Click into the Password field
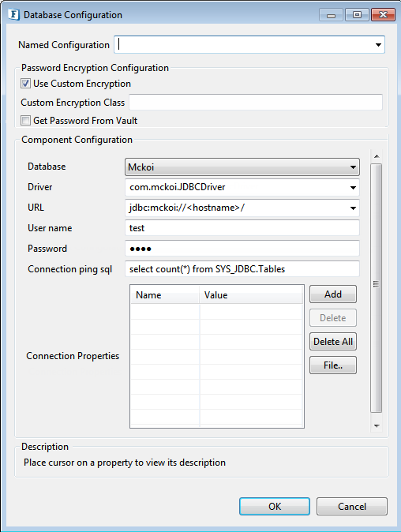Screen dimensions: 401x532 pos(242,249)
